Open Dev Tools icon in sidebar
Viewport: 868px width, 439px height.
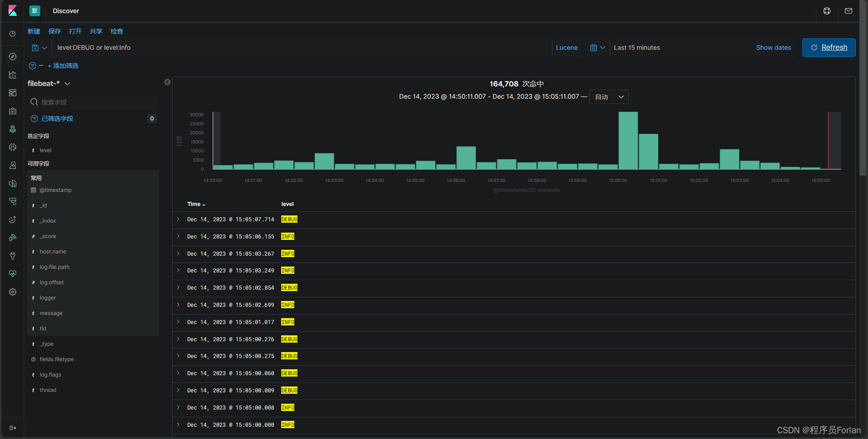(13, 256)
